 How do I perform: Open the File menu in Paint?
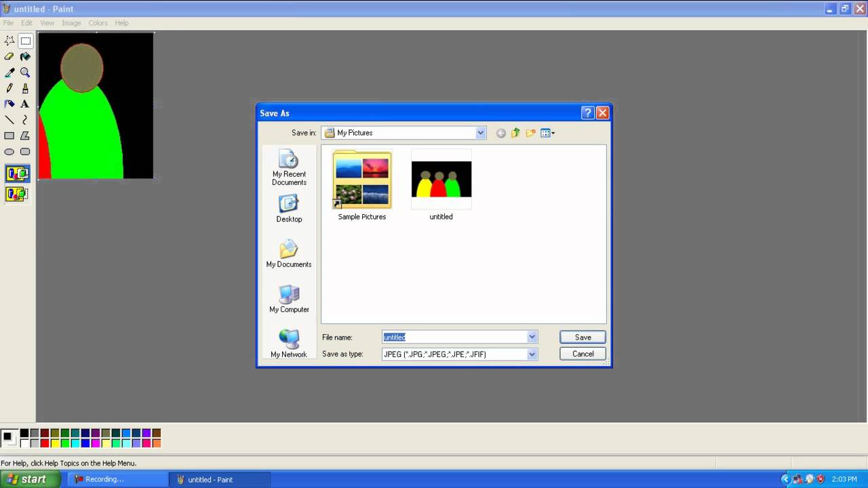point(8,23)
